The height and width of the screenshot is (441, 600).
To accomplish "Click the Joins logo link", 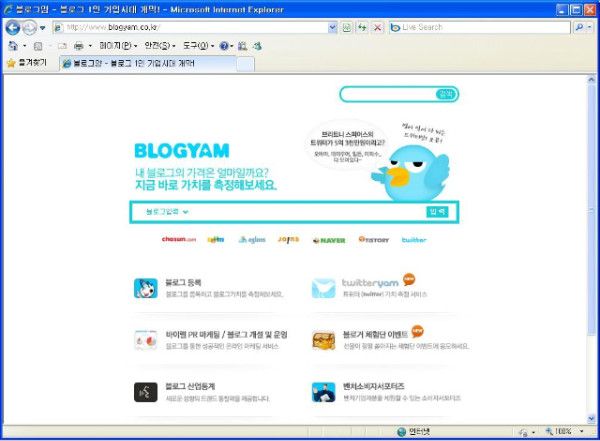I will tap(289, 240).
